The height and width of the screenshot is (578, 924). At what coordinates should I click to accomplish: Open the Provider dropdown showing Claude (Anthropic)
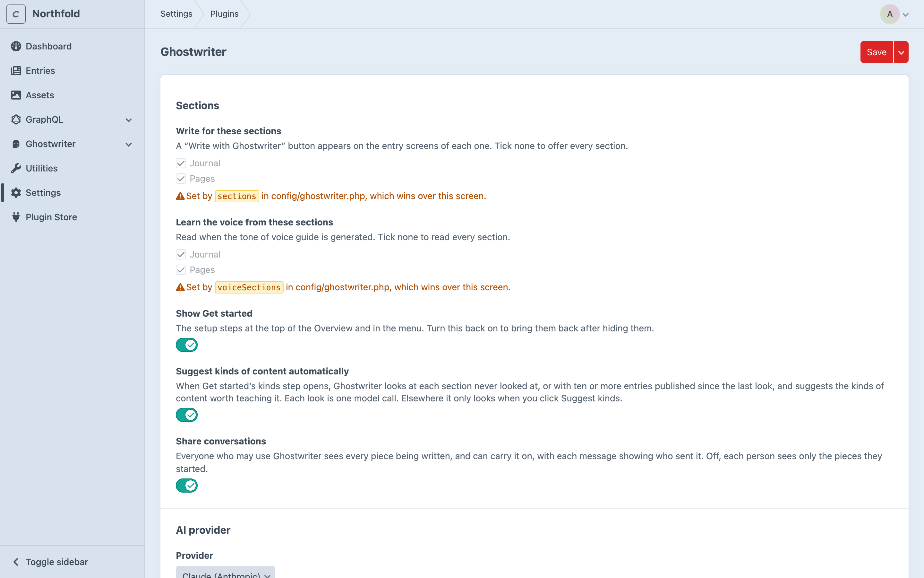(225, 572)
